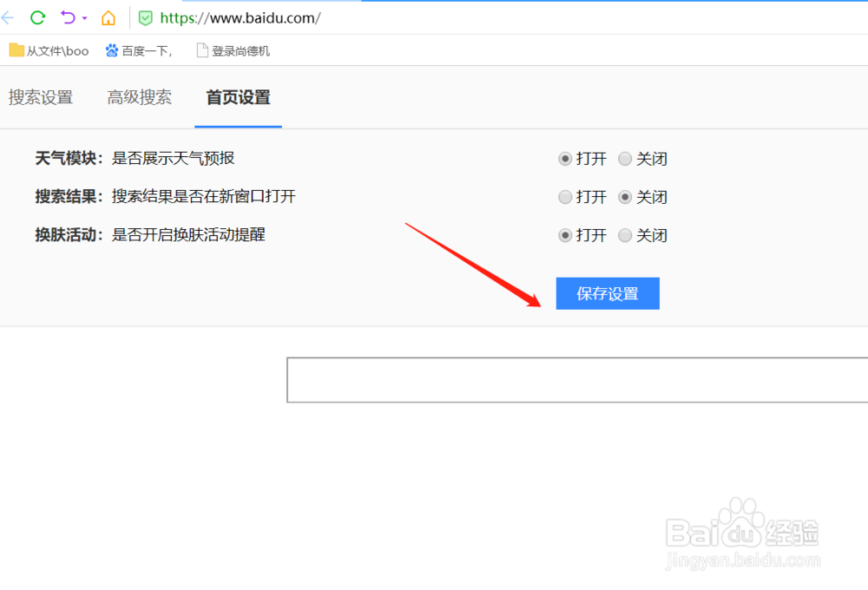The image size is (868, 590).
Task: Click the purple undo restore icon
Action: pyautogui.click(x=68, y=17)
